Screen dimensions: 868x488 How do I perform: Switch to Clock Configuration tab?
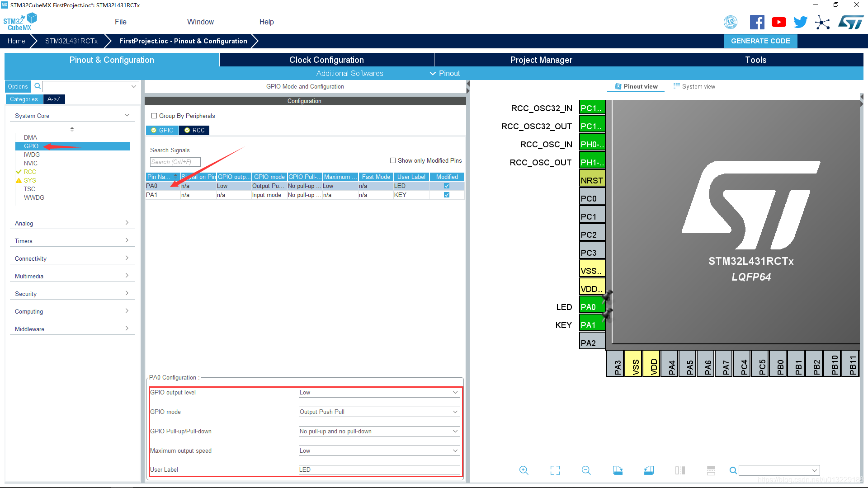tap(326, 60)
